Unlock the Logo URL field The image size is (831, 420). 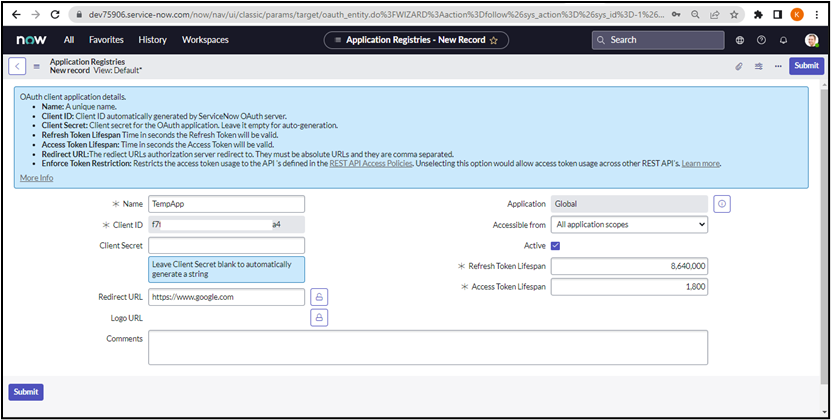(319, 318)
